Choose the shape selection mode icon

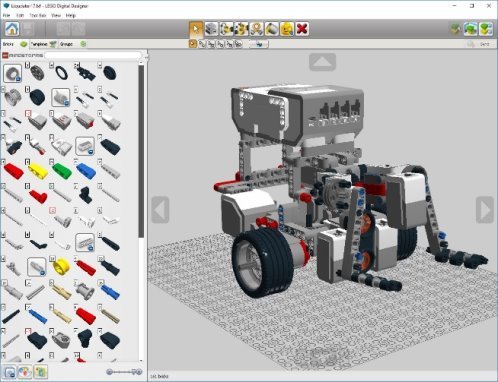tap(229, 44)
